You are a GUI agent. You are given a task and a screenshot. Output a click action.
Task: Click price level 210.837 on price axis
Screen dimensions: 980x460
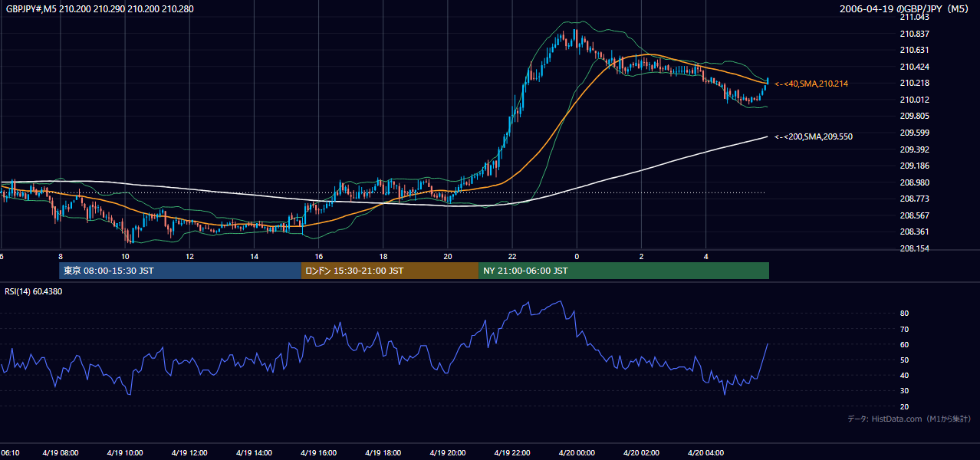click(915, 34)
